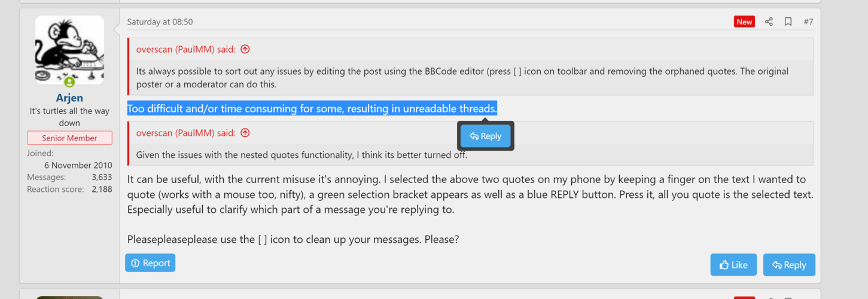Bookmark this post using the bookmark icon
Image resolution: width=868 pixels, height=299 pixels.
[788, 22]
